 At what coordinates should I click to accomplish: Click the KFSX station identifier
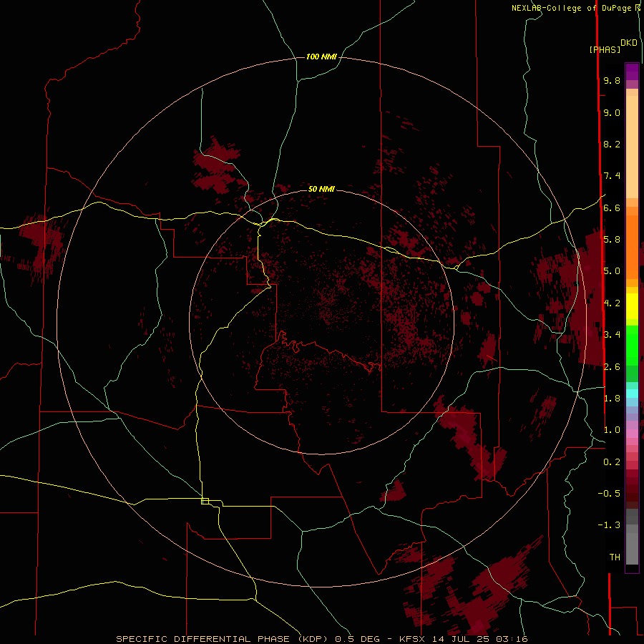click(x=412, y=639)
